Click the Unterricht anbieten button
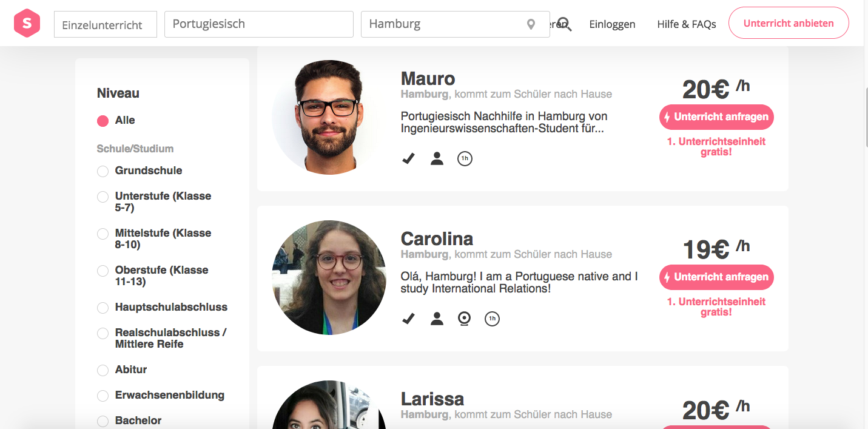This screenshot has height=429, width=868. [x=788, y=23]
